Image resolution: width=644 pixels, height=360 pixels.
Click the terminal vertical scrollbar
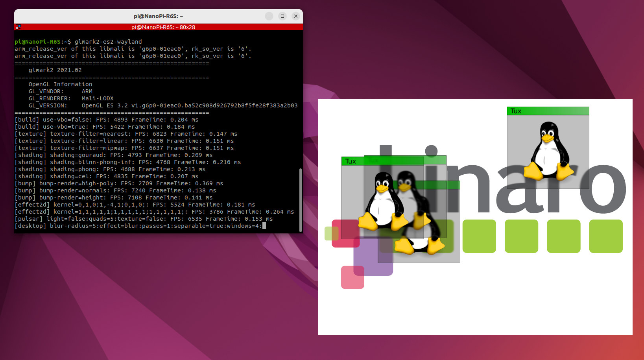tap(301, 200)
